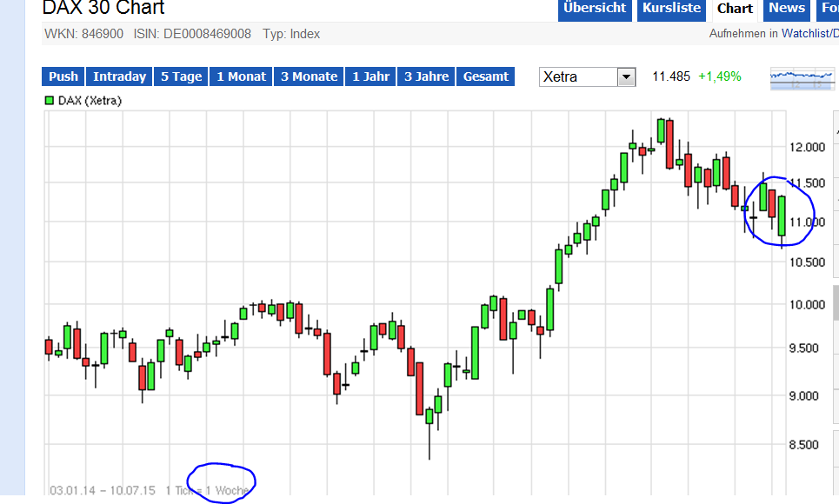Select the 3 Jahre range
This screenshot has width=839, height=504.
426,76
